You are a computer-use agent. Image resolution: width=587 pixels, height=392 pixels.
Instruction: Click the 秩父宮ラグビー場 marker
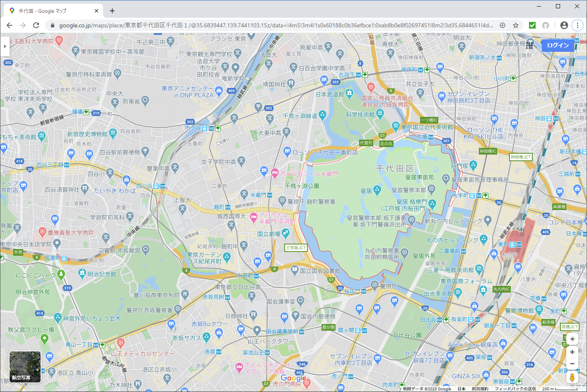[44, 339]
